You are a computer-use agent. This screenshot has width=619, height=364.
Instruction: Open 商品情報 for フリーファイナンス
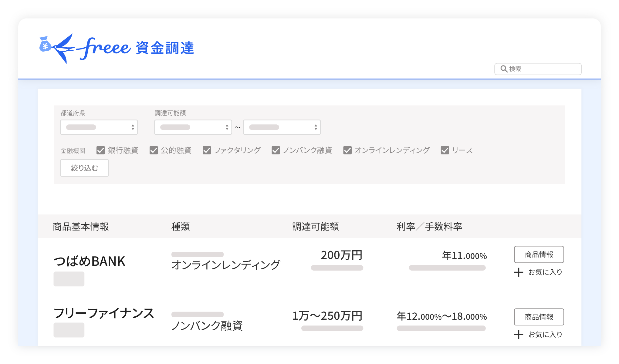click(x=539, y=317)
